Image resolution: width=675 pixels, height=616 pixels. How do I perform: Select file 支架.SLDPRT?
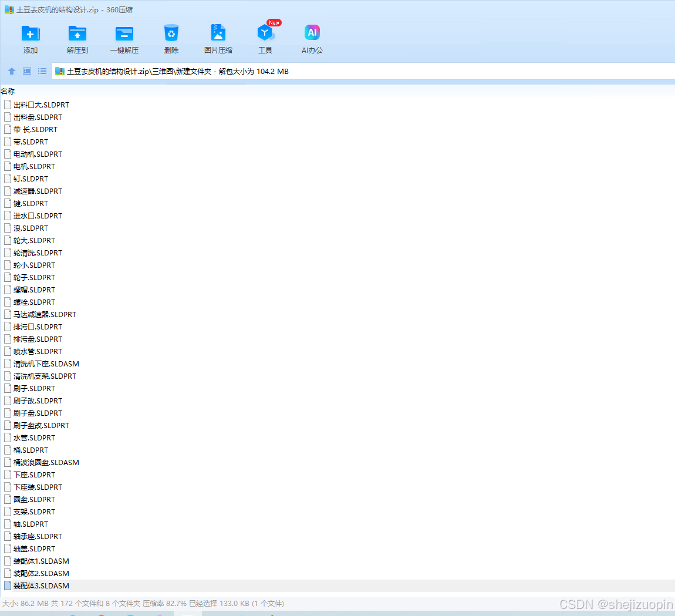[x=34, y=512]
